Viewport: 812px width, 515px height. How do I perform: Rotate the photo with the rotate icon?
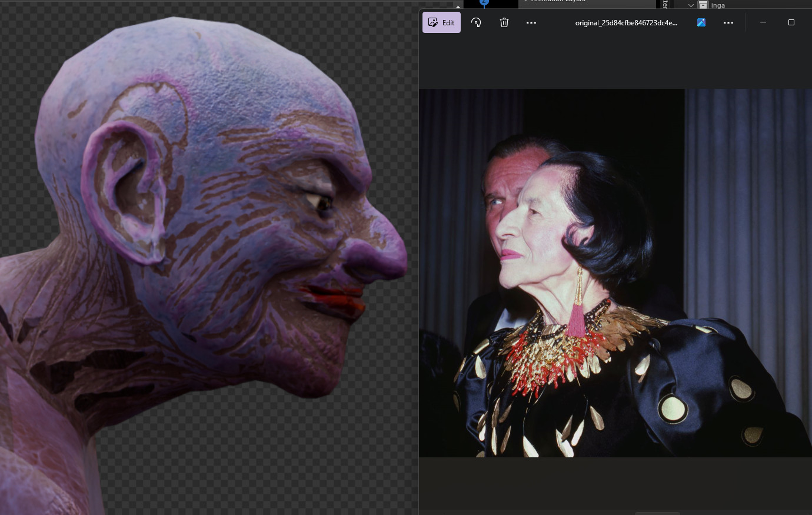[x=476, y=22]
